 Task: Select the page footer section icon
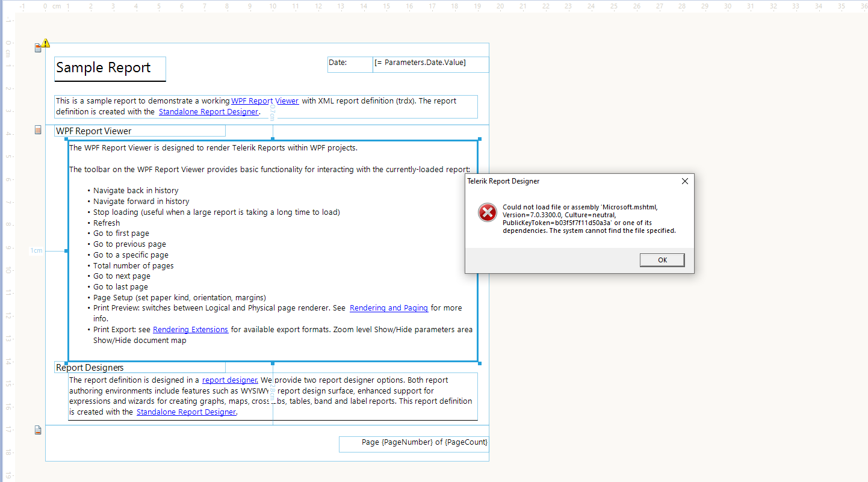[x=38, y=430]
